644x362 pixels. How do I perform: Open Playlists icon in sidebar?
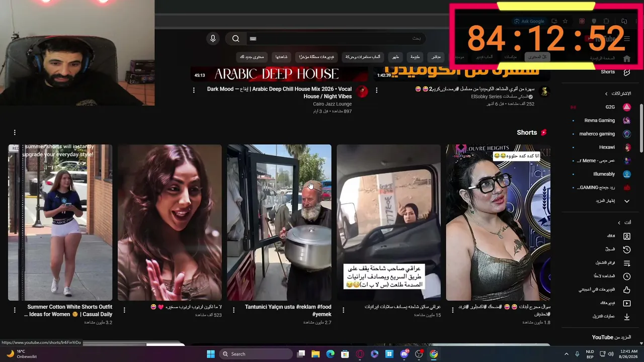pos(627,263)
